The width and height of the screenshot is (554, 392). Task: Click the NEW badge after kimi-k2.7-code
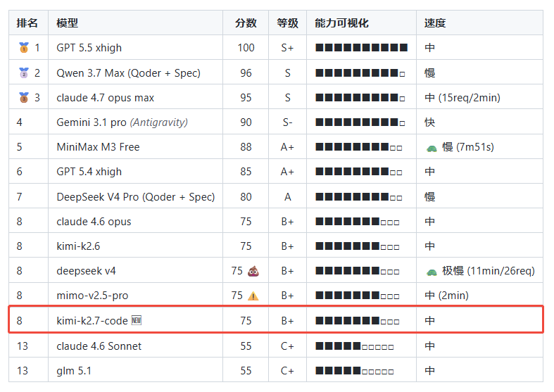tap(137, 320)
